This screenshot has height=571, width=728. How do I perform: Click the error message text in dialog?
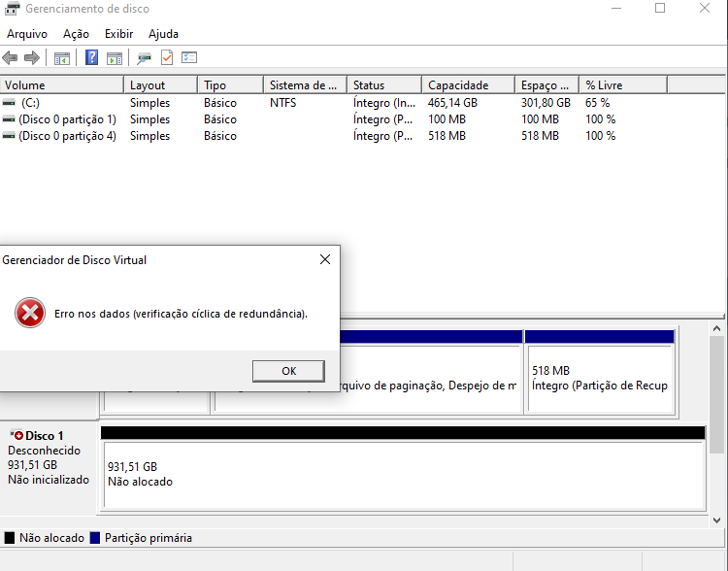point(181,314)
